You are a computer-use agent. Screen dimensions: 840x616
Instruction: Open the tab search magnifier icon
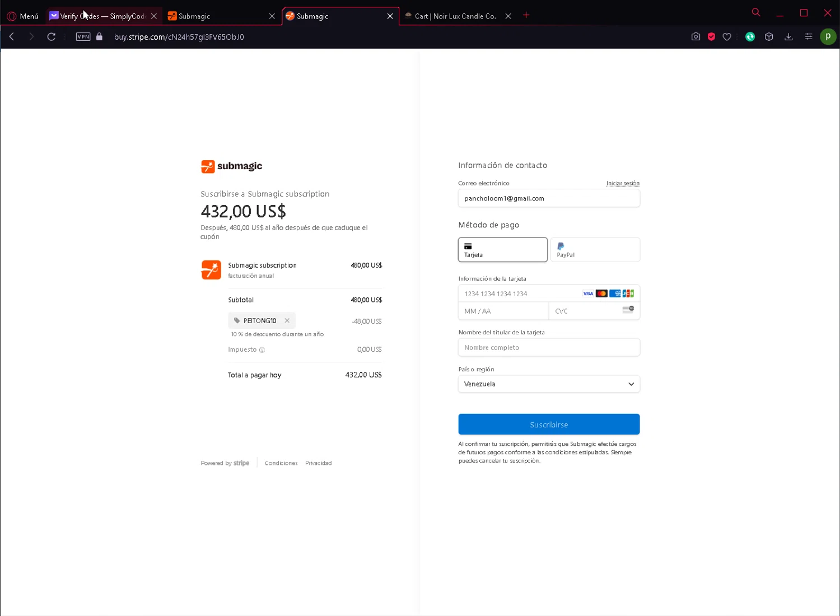(x=756, y=12)
